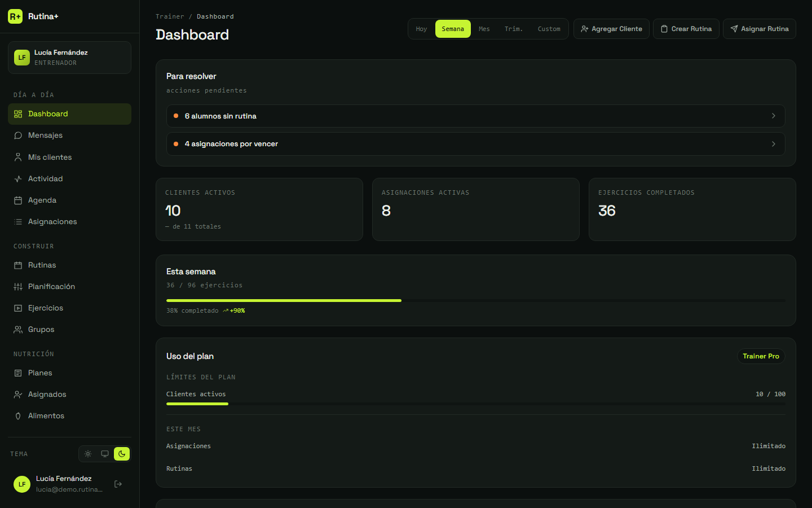Click the Clientes activos usage bar

476,404
